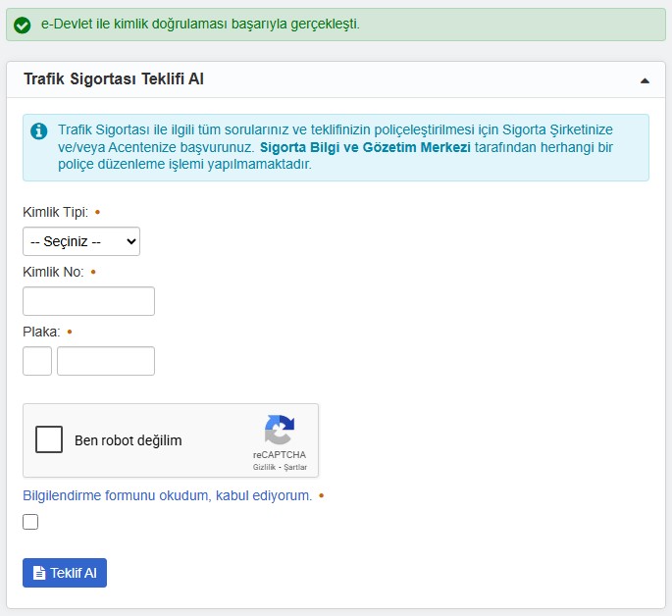672x616 pixels.
Task: Open the 'Bilgilendirme formunu okudum' link
Action: pos(167,495)
